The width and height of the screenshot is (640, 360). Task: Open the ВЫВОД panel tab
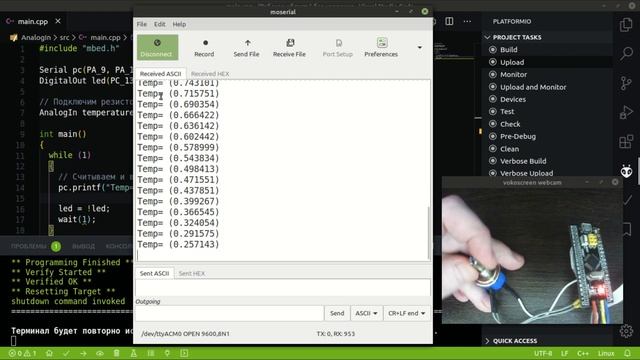(83, 247)
